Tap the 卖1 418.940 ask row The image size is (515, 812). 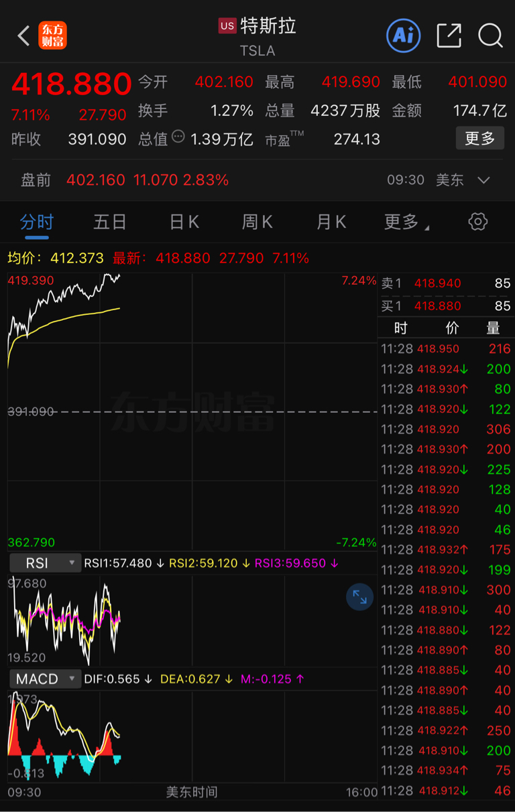[x=446, y=283]
